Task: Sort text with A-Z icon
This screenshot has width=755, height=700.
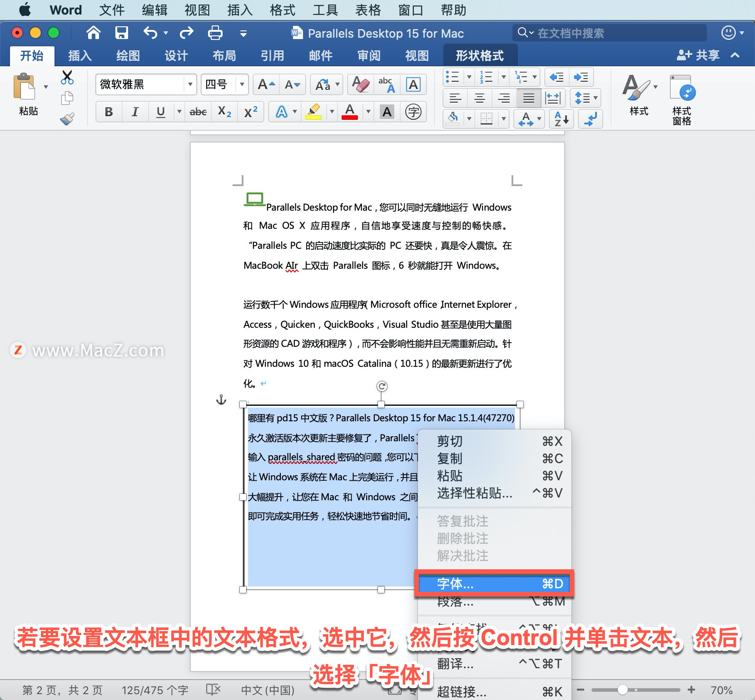Action: pos(561,119)
